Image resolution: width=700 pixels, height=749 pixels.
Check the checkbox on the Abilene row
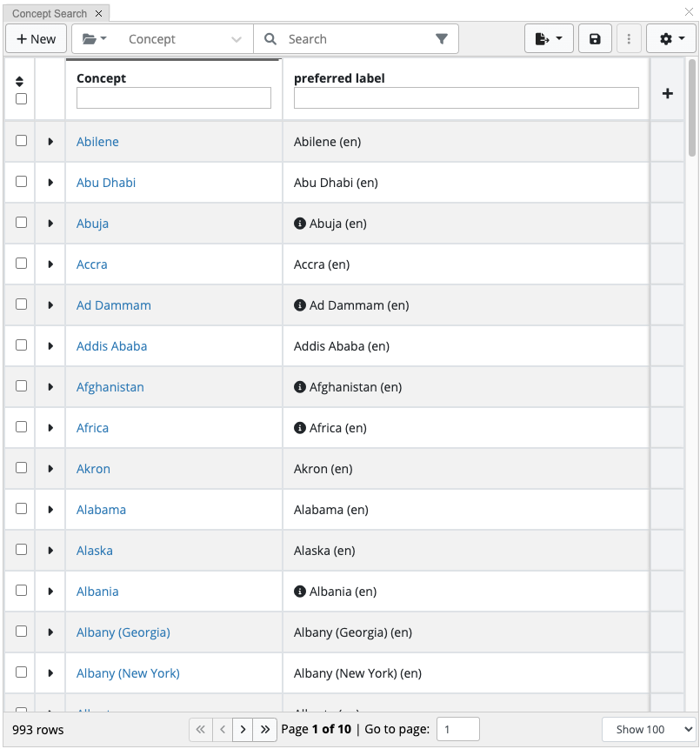click(19, 140)
